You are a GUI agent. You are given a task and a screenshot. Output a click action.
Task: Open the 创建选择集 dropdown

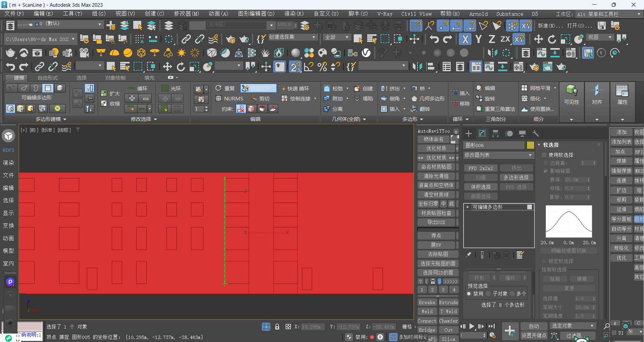(292, 37)
